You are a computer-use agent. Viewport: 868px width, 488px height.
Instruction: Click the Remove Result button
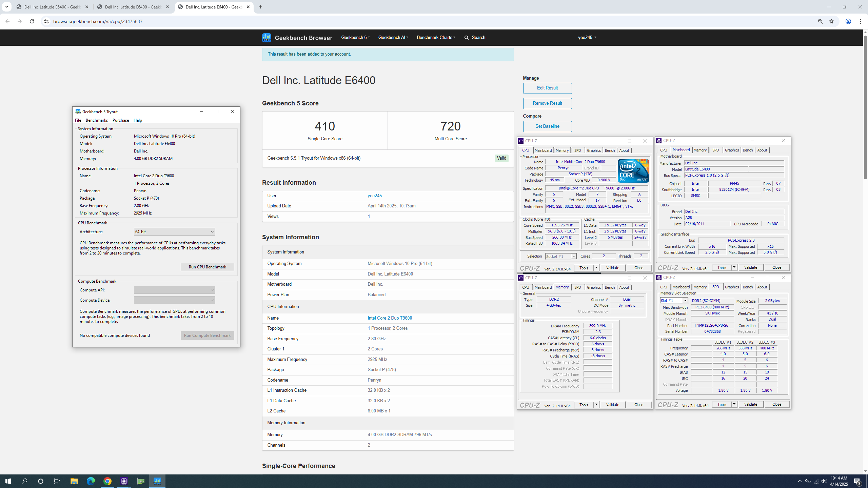point(547,103)
